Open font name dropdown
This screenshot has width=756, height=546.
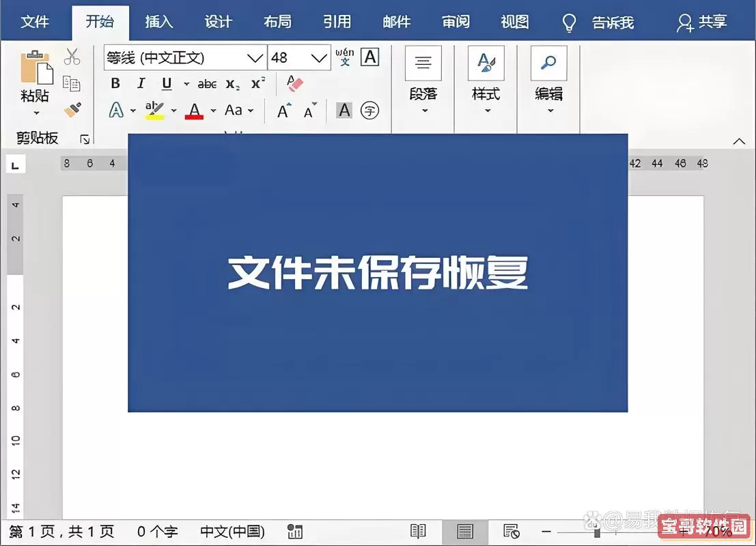coord(255,58)
